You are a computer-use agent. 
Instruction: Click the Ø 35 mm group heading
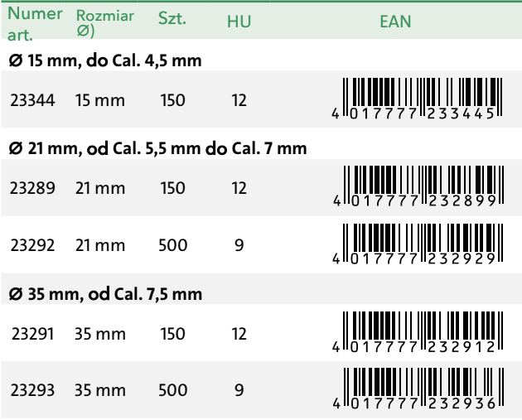105,294
